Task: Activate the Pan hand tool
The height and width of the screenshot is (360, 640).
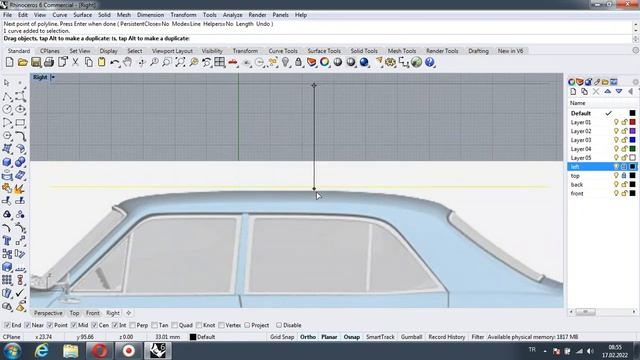Action: [128, 62]
